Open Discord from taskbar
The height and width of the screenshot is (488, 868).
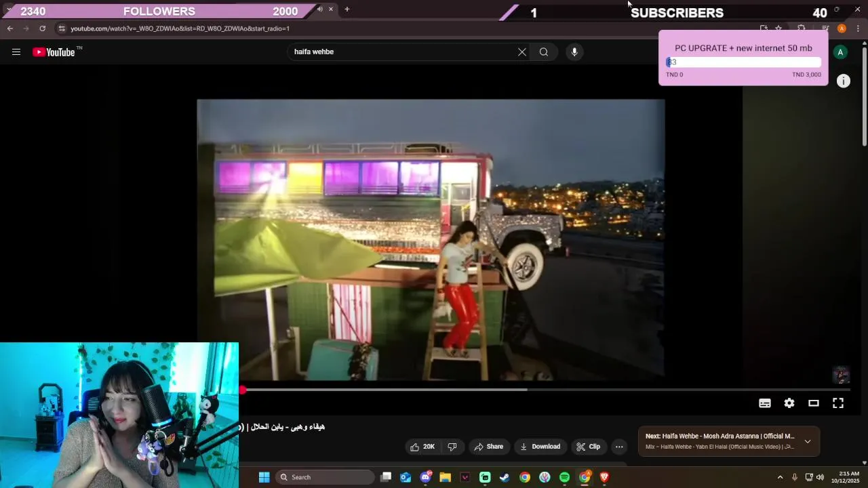coord(425,477)
